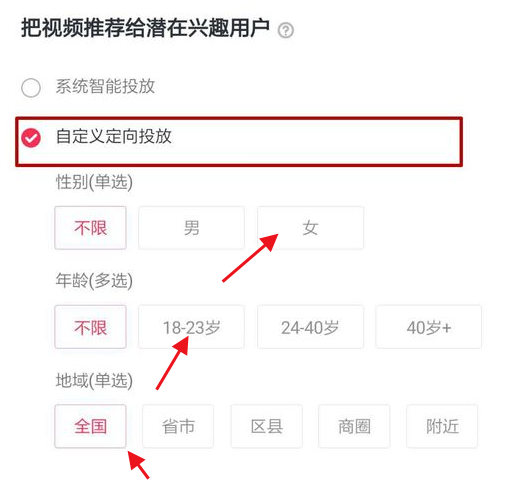The width and height of the screenshot is (518, 486).
Task: Toggle age range 18-23岁
Action: point(191,327)
